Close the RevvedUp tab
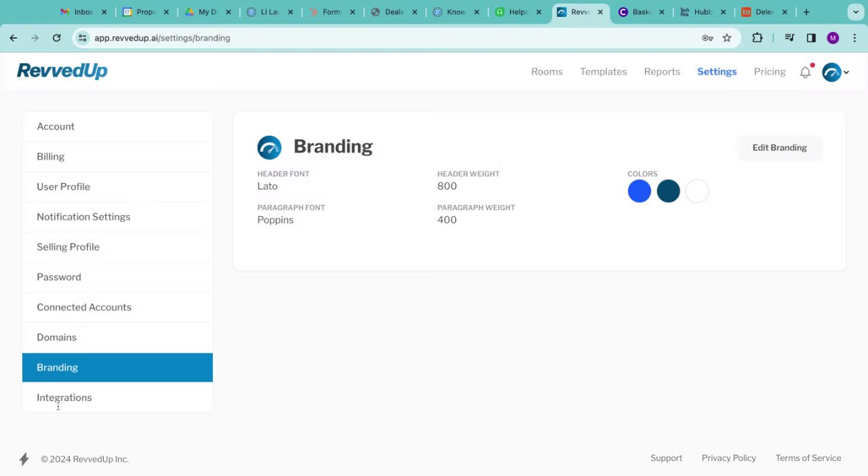 [600, 12]
